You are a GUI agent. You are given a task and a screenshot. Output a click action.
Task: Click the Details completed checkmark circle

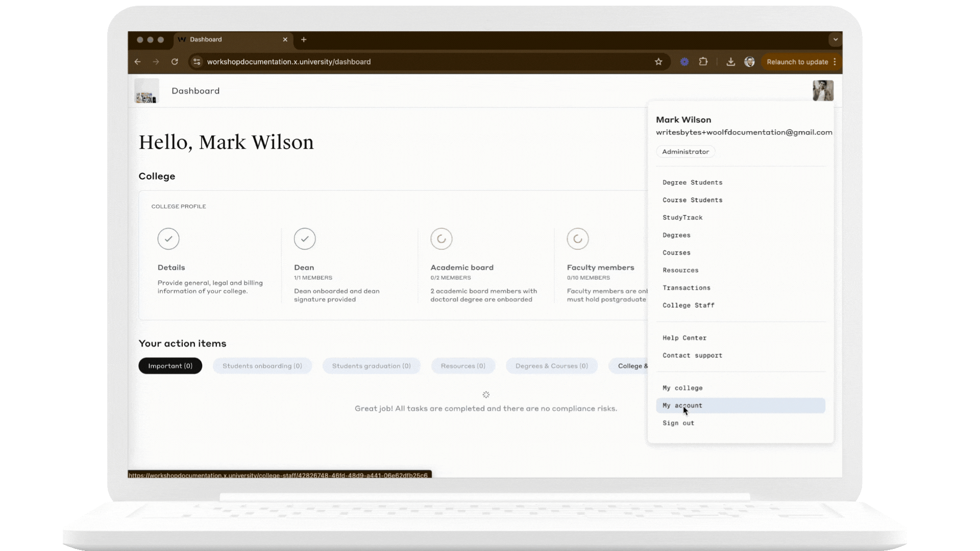(168, 239)
